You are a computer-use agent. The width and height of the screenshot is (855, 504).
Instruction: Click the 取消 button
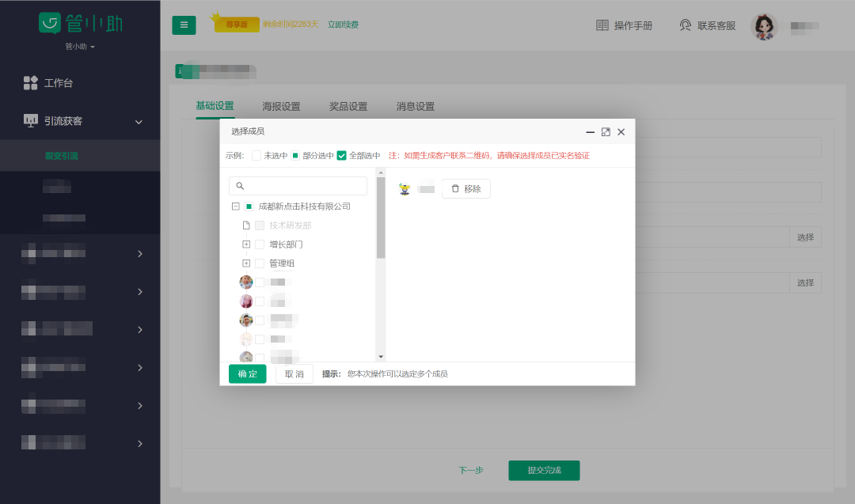[x=294, y=374]
